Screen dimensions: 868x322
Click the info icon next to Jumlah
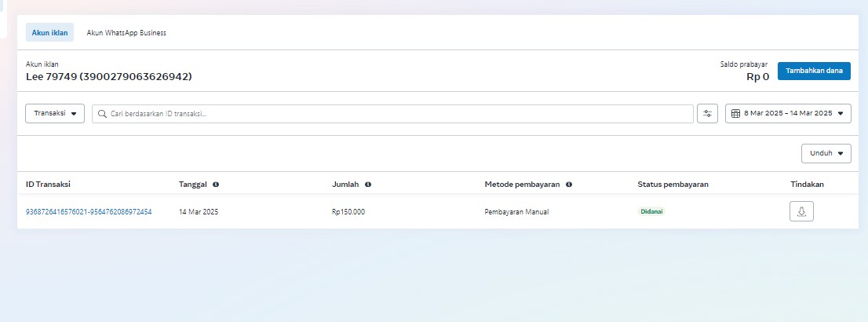click(x=367, y=185)
